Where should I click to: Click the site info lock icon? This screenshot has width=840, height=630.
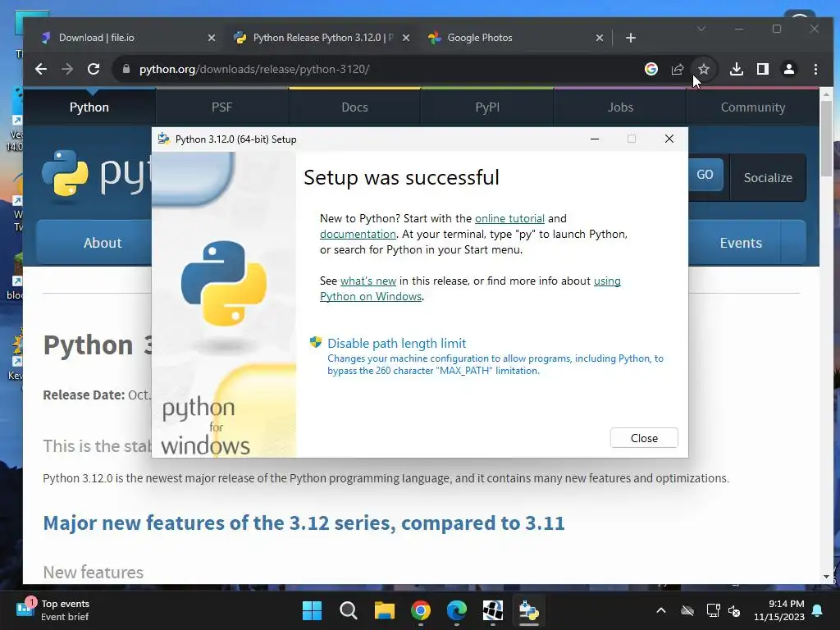tap(126, 69)
